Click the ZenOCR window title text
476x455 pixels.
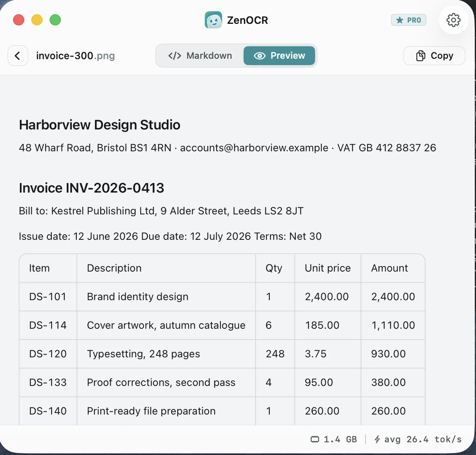click(248, 20)
